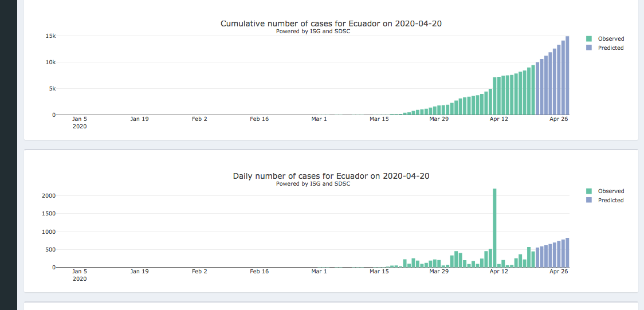This screenshot has height=310, width=644.
Task: Click purple Predicted swatch in Daily chart legend
Action: pyautogui.click(x=589, y=201)
